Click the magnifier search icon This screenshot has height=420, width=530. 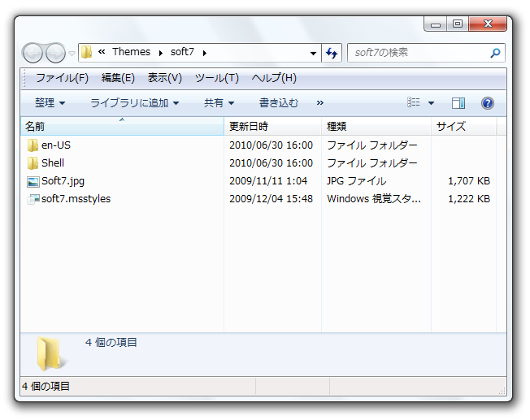(495, 53)
